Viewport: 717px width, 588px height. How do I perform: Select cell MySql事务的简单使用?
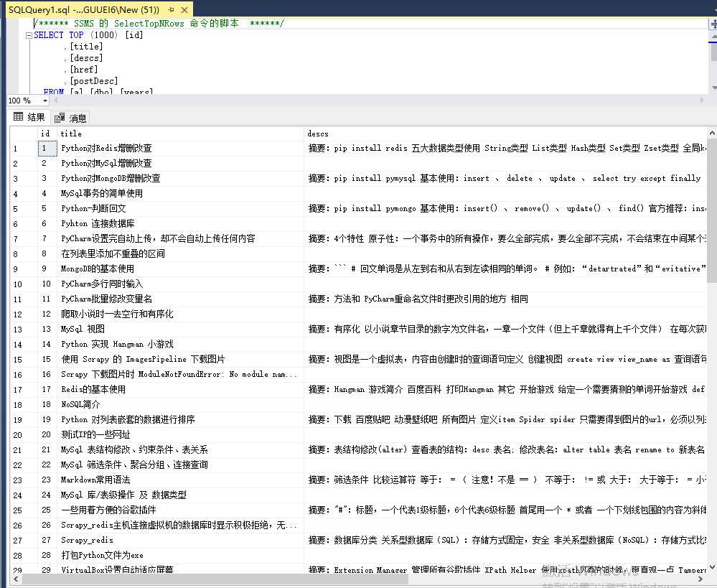(x=180, y=194)
